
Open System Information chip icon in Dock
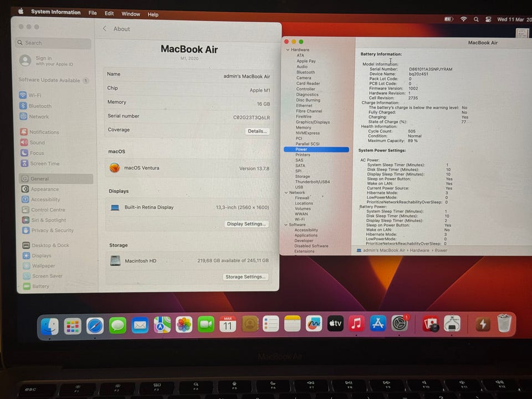tap(452, 324)
